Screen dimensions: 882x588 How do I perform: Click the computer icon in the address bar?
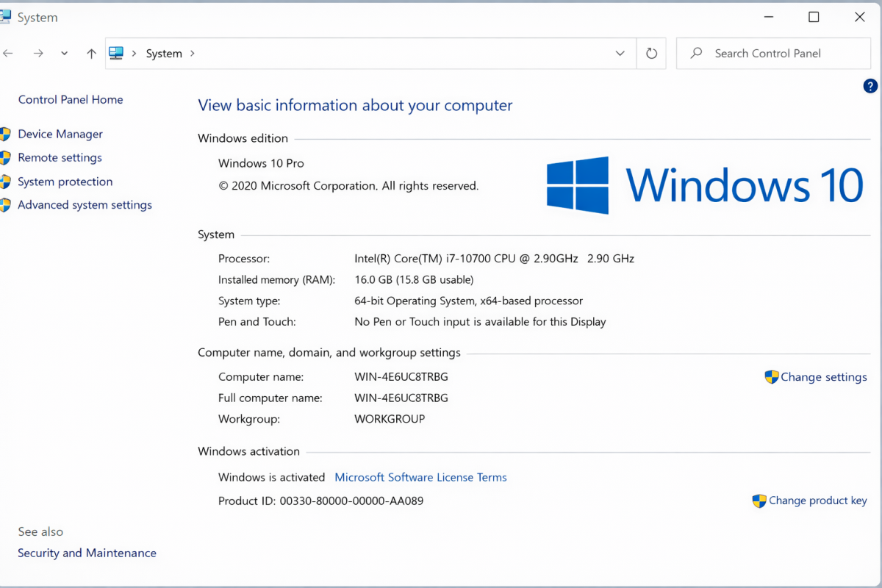(x=116, y=53)
